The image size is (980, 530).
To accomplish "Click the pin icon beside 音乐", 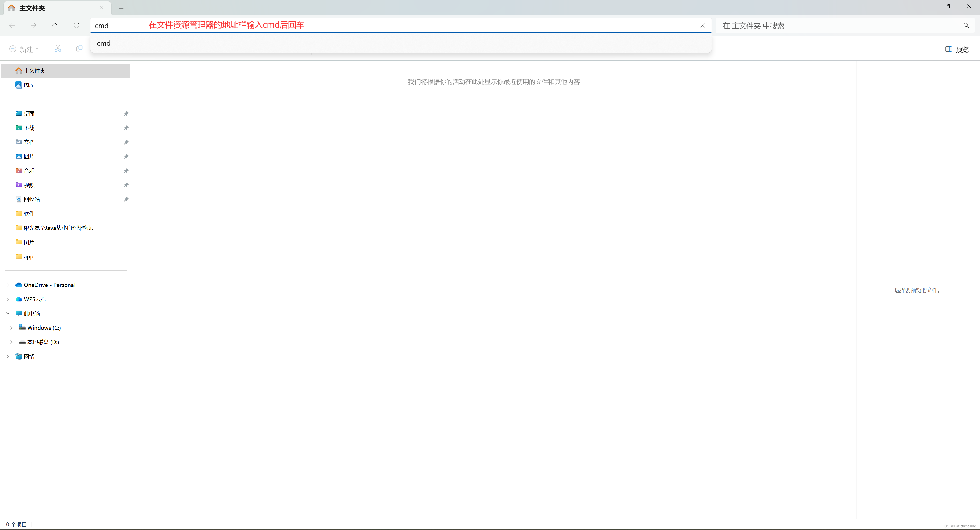I will pyautogui.click(x=126, y=171).
